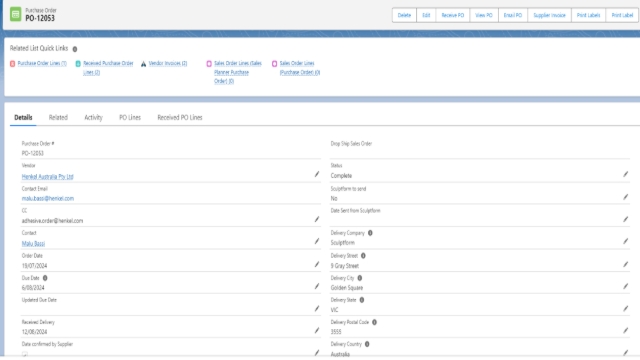Viewport: 640px width, 360px height.
Task: Edit Delivery Postal Code pencil icon
Action: click(625, 330)
